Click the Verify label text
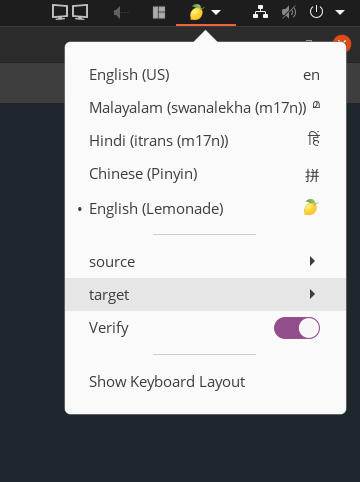360x482 pixels. [x=109, y=328]
